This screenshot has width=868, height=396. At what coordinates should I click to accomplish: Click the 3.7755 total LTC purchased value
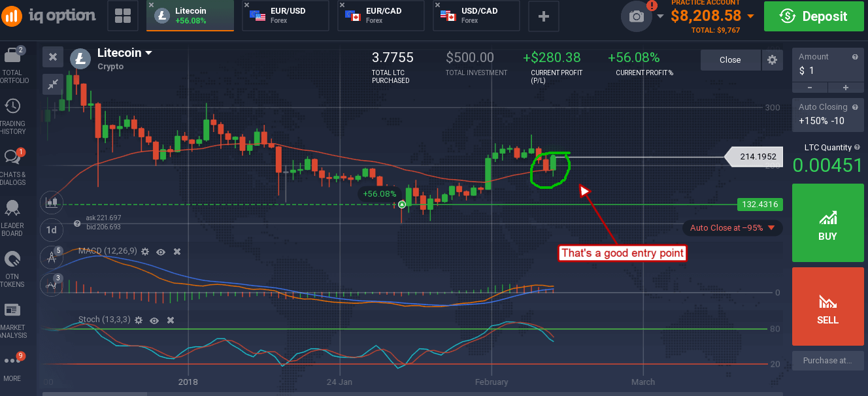[393, 58]
